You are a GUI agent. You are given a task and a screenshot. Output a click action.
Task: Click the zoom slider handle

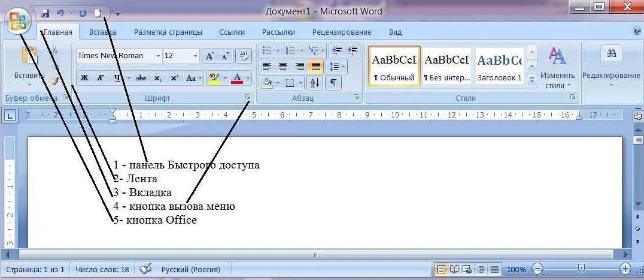click(x=581, y=269)
